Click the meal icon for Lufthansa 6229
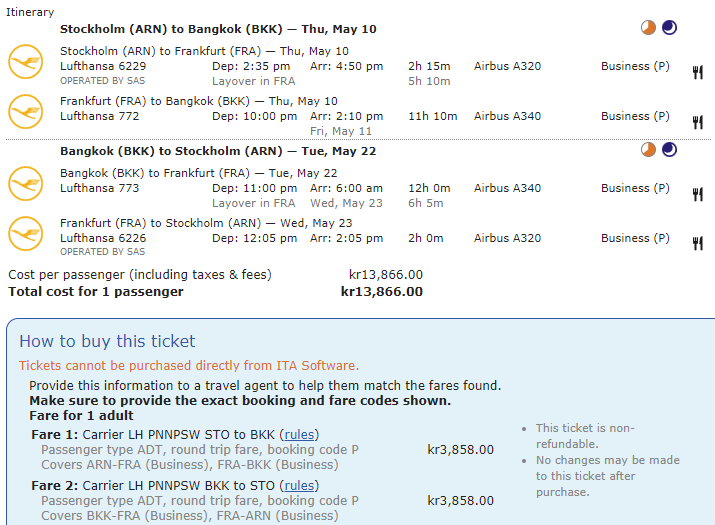The height and width of the screenshot is (525, 715). click(x=698, y=72)
